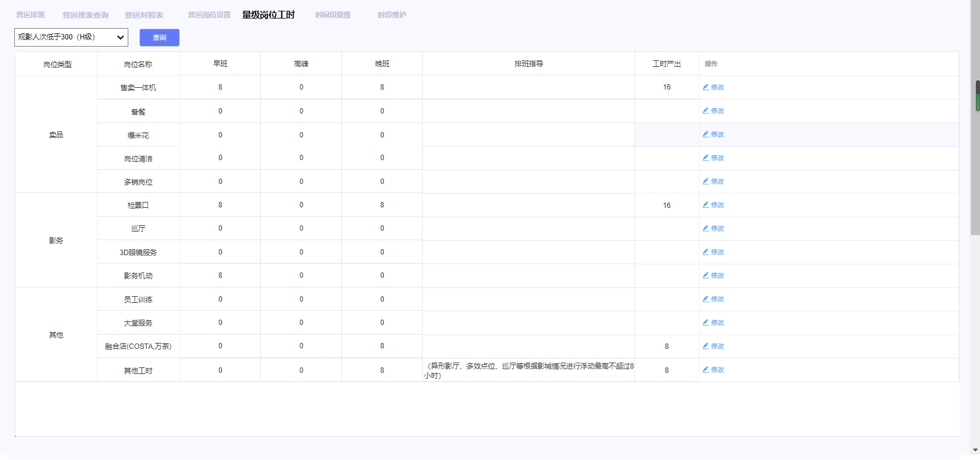The height and width of the screenshot is (460, 980).
Task: Click edit pencil icon for 售卖一体机 row
Action: point(706,87)
